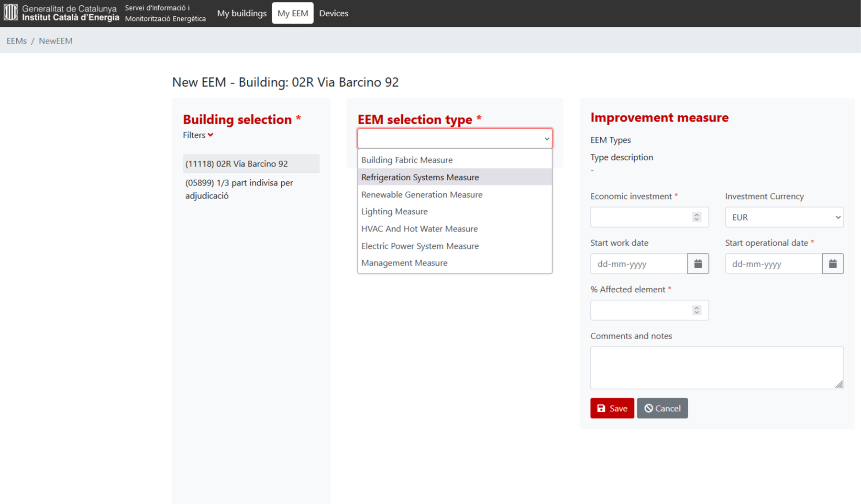Select building (11118) 02R Via Barcino 92
The height and width of the screenshot is (504, 861).
click(x=251, y=164)
